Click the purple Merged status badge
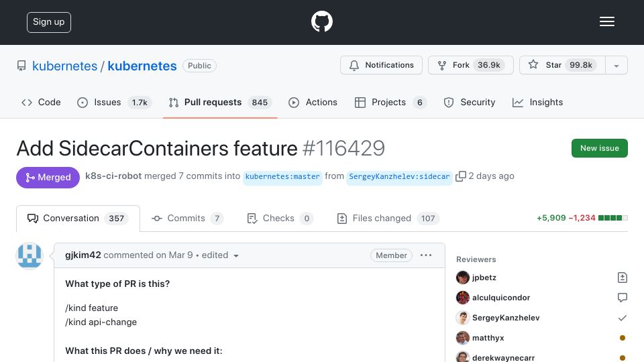 [48, 177]
